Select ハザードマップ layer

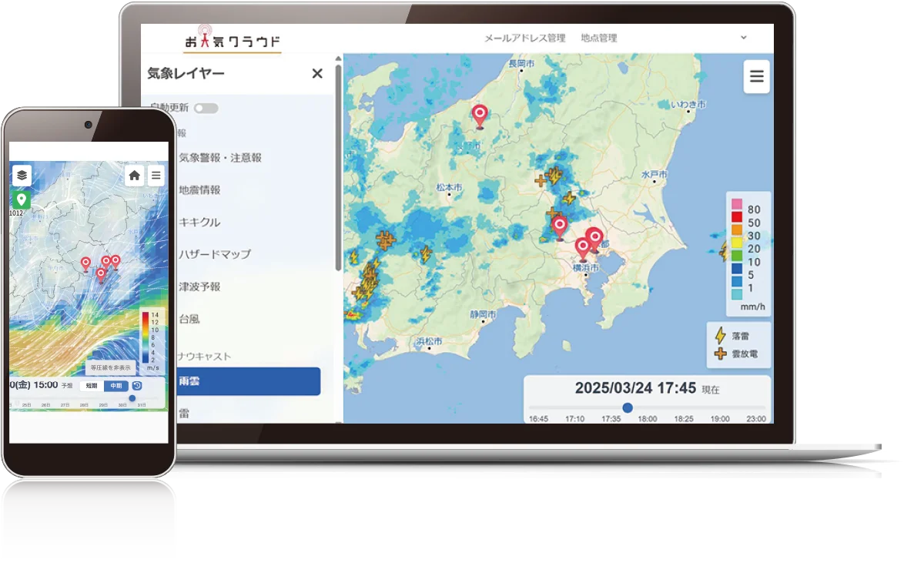tap(215, 254)
